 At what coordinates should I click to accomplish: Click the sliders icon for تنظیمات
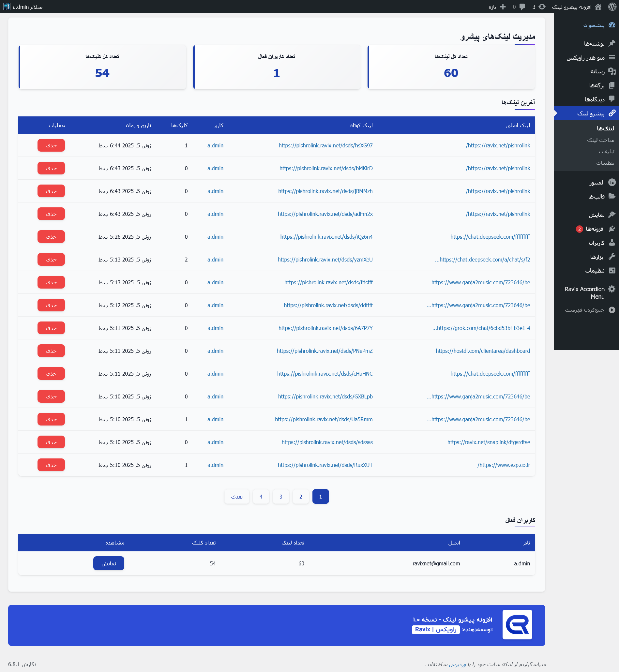[612, 271]
